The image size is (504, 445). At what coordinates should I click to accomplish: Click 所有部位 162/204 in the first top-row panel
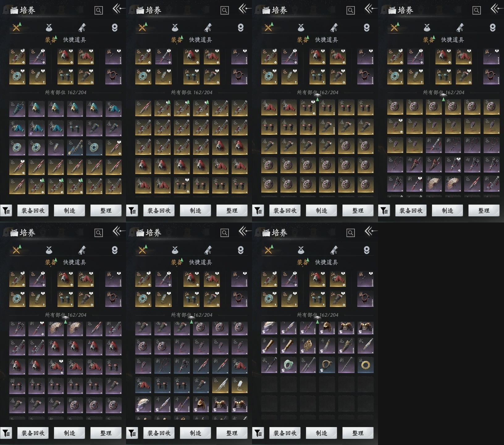click(x=66, y=92)
